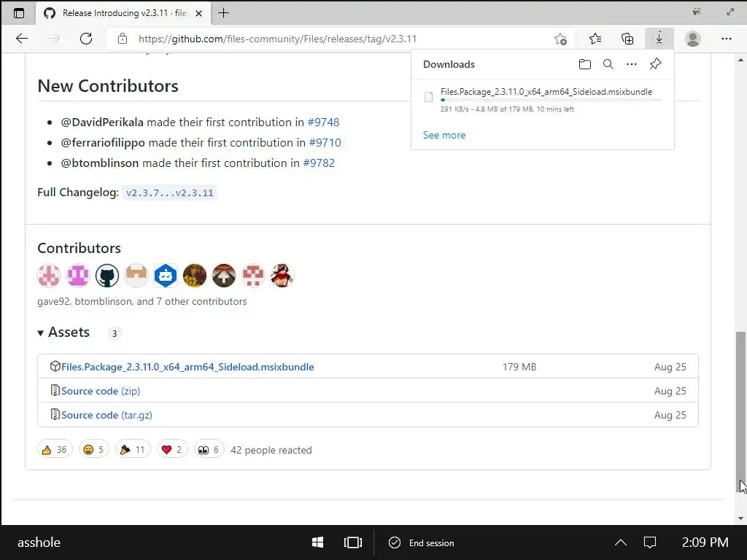Click zip file icon beside Source code (zip)
The width and height of the screenshot is (747, 560).
[55, 390]
